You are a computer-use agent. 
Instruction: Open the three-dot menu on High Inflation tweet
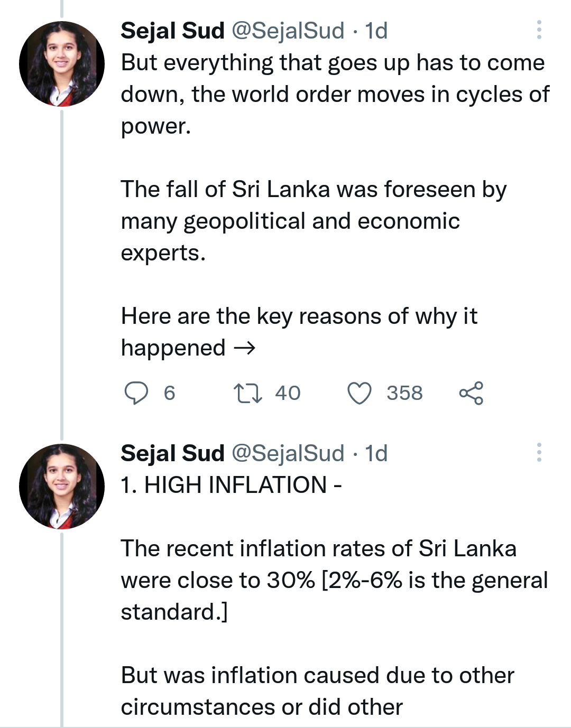(x=539, y=453)
